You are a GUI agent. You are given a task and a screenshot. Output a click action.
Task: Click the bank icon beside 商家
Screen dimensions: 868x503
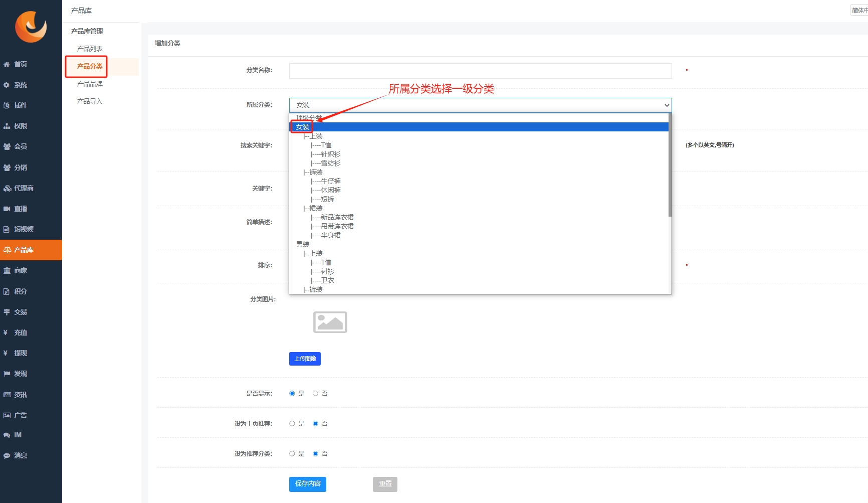pos(7,270)
